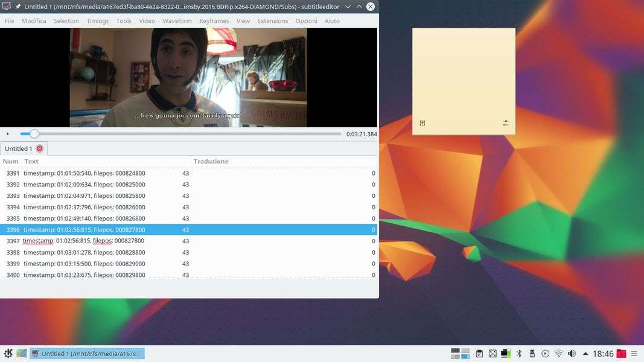The width and height of the screenshot is (644, 362).
Task: Click the red folder icon in panel
Action: point(622,354)
